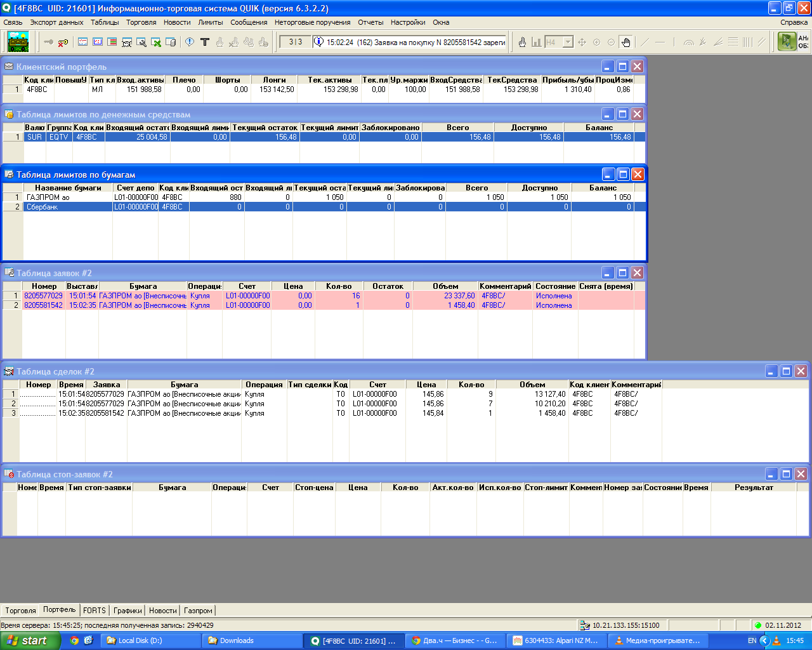
Task: Switch to the Новости bottom tab
Action: [x=163, y=611]
